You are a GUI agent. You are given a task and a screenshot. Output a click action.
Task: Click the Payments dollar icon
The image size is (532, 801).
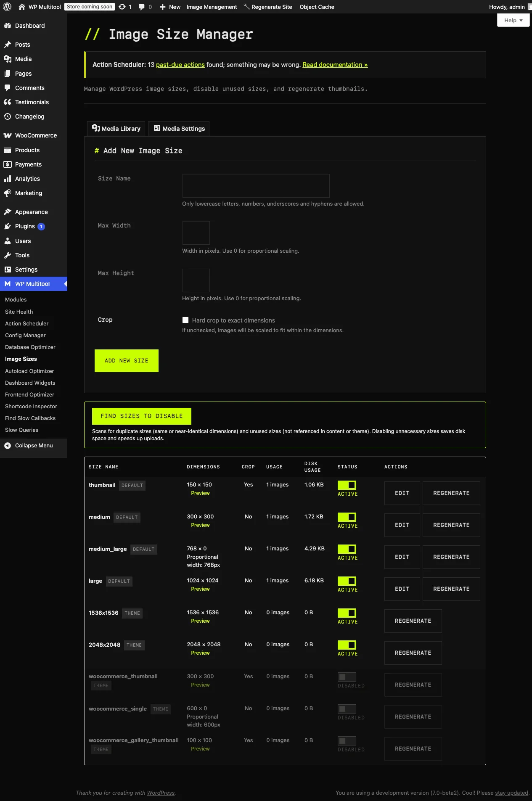tap(8, 164)
